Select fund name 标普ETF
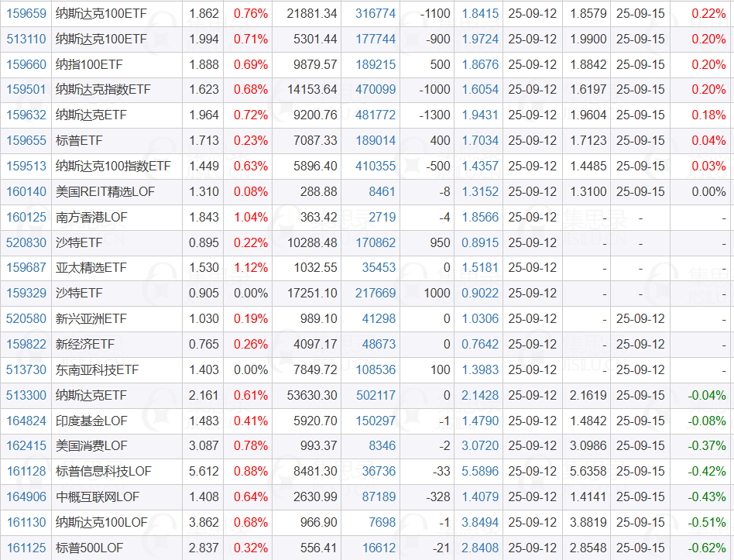This screenshot has height=560, width=734. [79, 140]
